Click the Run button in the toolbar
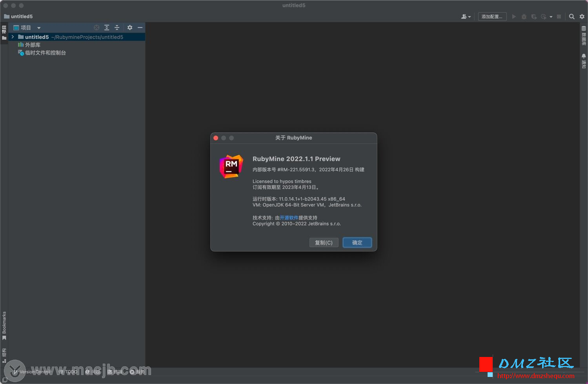Image resolution: width=588 pixels, height=384 pixels. click(514, 16)
